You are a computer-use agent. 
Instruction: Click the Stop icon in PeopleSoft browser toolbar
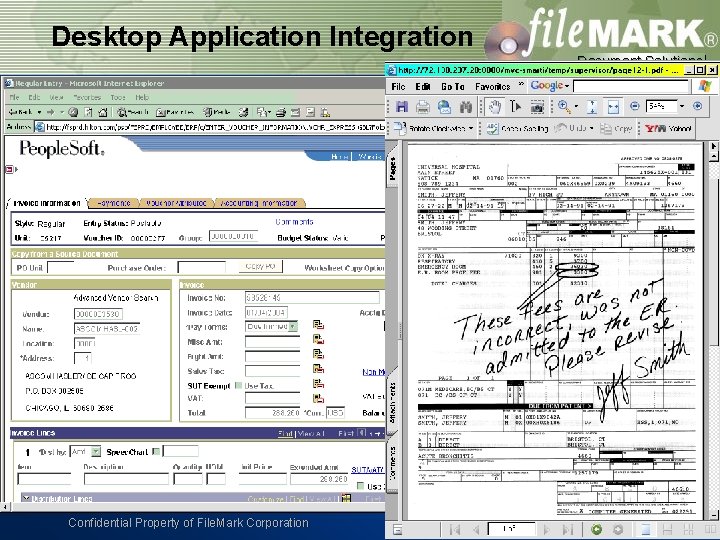coord(73,112)
